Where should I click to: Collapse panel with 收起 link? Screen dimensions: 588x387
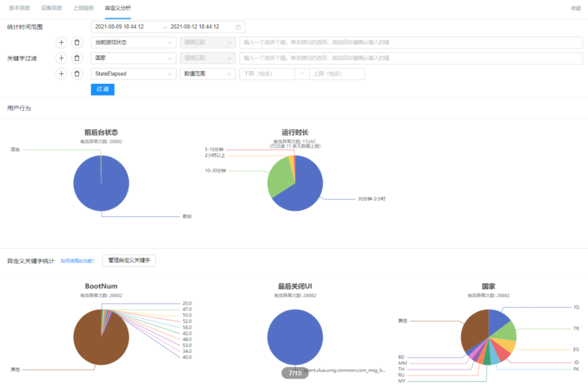[x=576, y=8]
